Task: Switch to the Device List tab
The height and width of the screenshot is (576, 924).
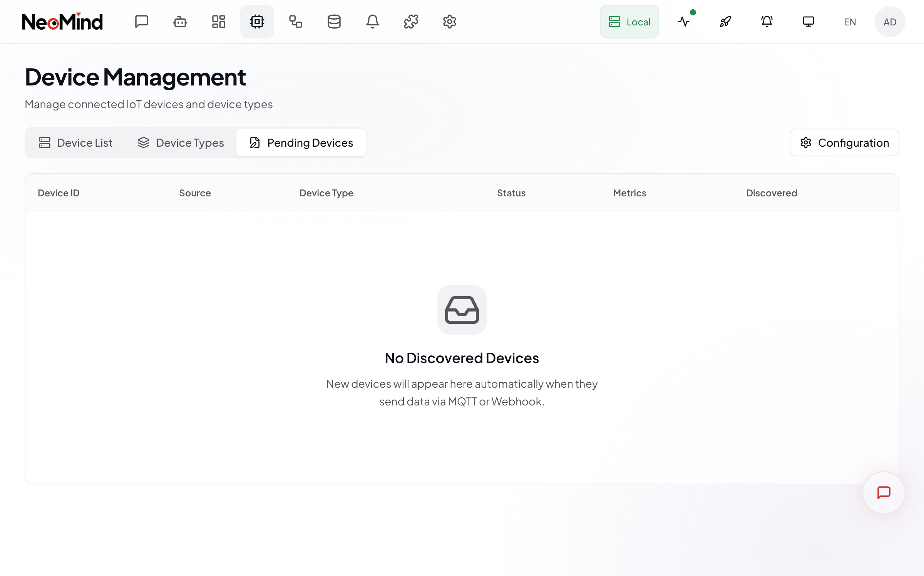Action: (76, 142)
